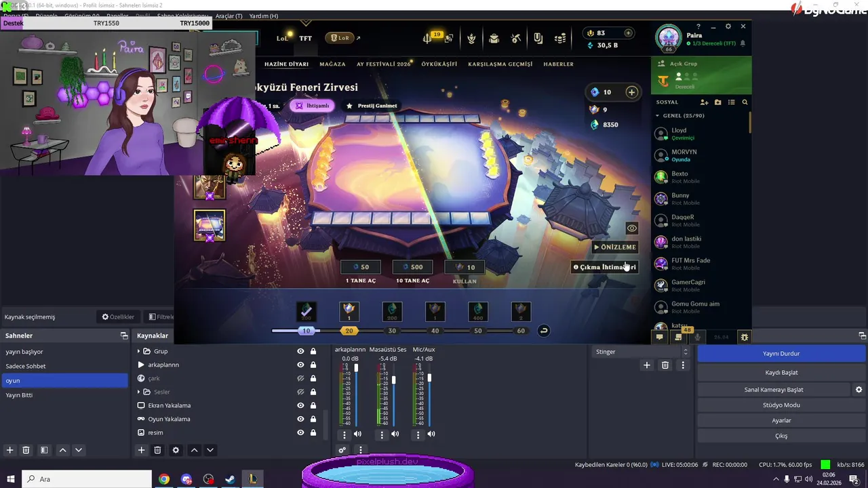The image size is (868, 488).
Task: Open Stüdyo Modu
Action: (781, 405)
